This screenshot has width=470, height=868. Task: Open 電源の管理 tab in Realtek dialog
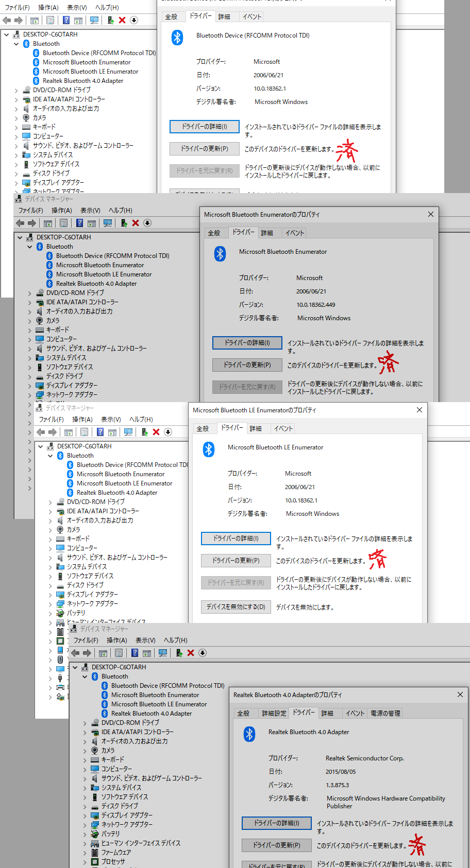point(385,713)
